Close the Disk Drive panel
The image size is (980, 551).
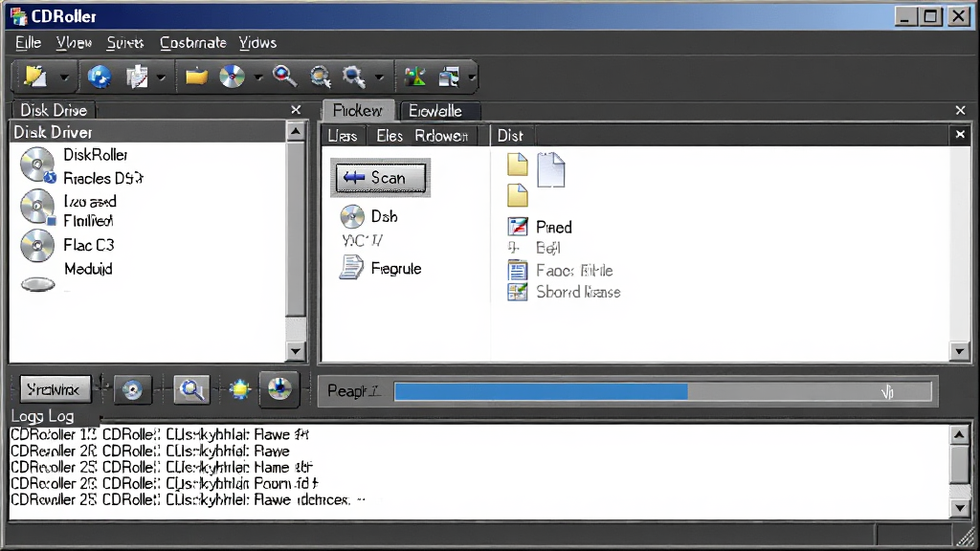pyautogui.click(x=296, y=110)
